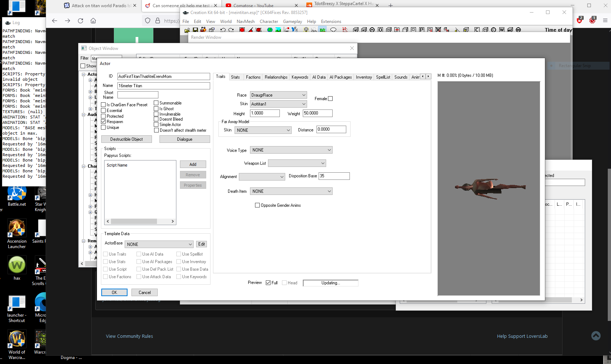Image resolution: width=611 pixels, height=364 pixels.
Task: Open the Death Item dropdown
Action: click(x=291, y=191)
